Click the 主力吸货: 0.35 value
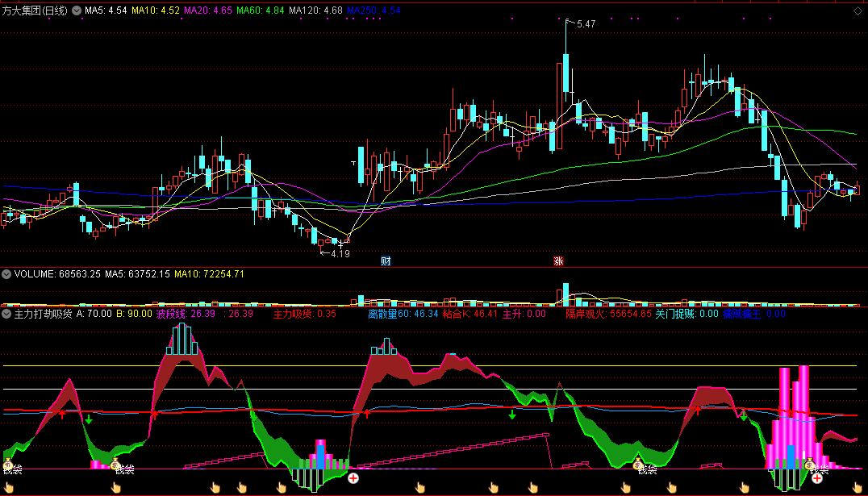The image size is (868, 496). coord(305,314)
